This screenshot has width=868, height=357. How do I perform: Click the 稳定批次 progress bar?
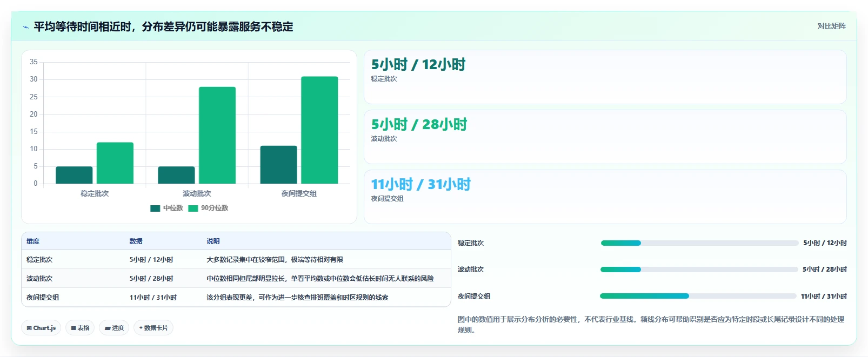click(x=699, y=243)
